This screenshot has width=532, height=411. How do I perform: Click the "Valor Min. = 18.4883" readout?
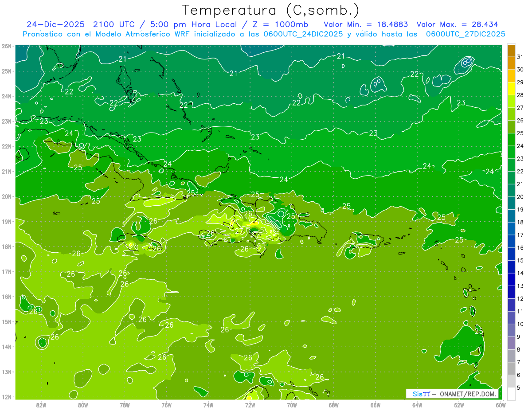coord(366,24)
